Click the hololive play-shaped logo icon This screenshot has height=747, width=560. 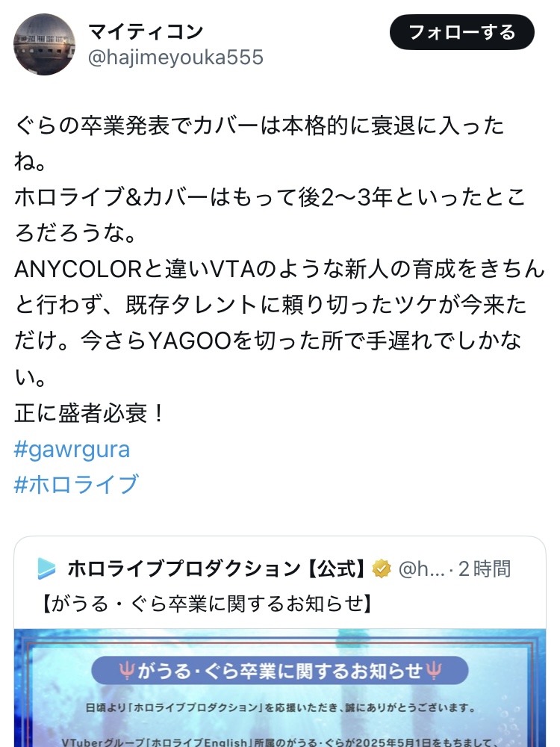pyautogui.click(x=46, y=568)
